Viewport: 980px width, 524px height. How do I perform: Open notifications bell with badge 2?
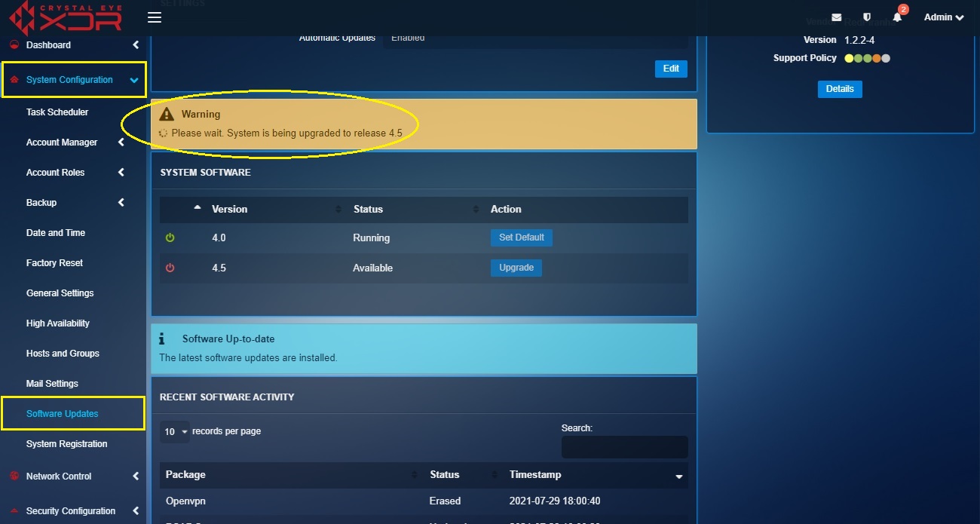coord(897,17)
